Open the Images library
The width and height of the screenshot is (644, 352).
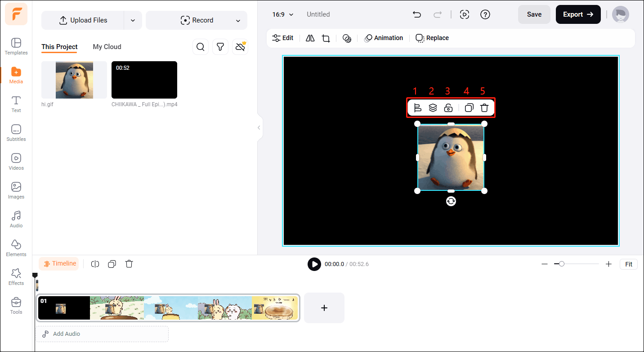[x=16, y=191]
